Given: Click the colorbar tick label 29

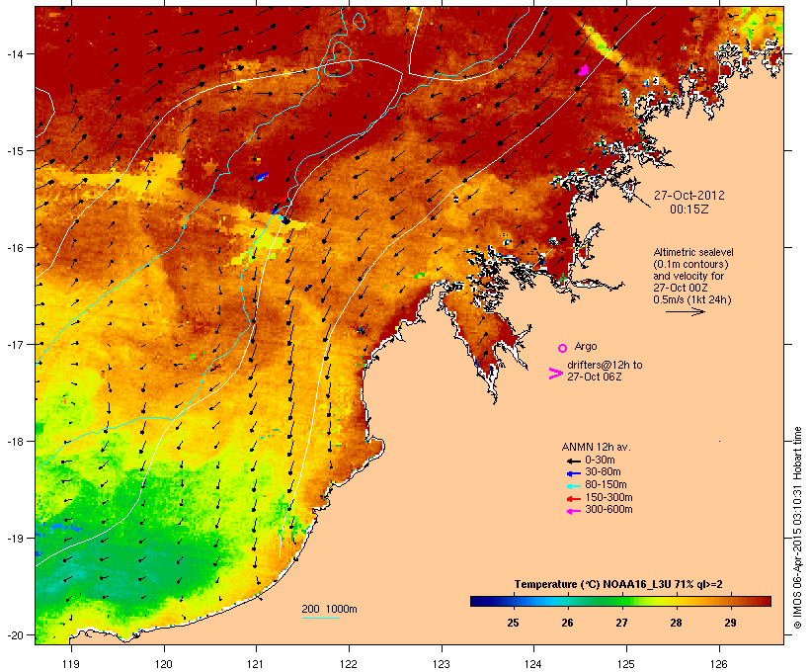Looking at the screenshot, I should [730, 623].
